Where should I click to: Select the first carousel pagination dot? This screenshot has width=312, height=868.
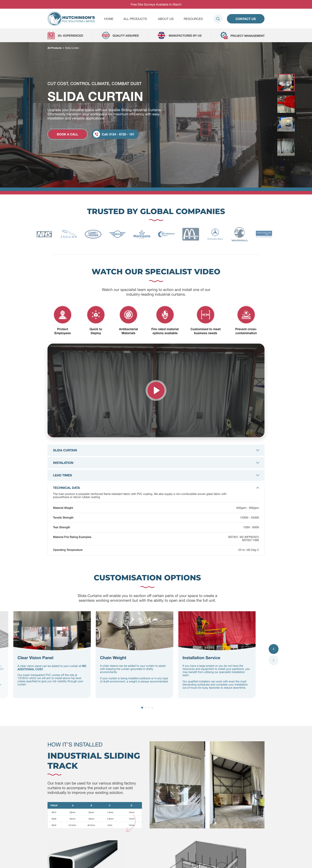(x=142, y=708)
